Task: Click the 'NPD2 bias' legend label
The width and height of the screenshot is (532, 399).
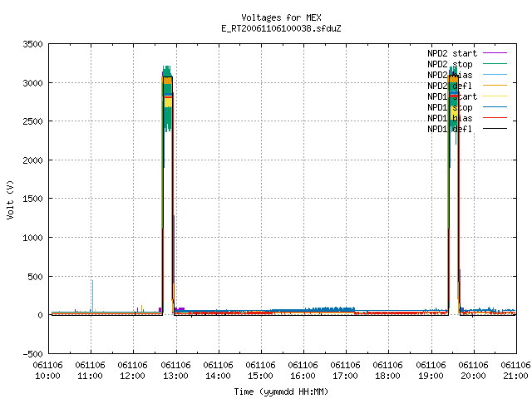Action: (x=450, y=75)
